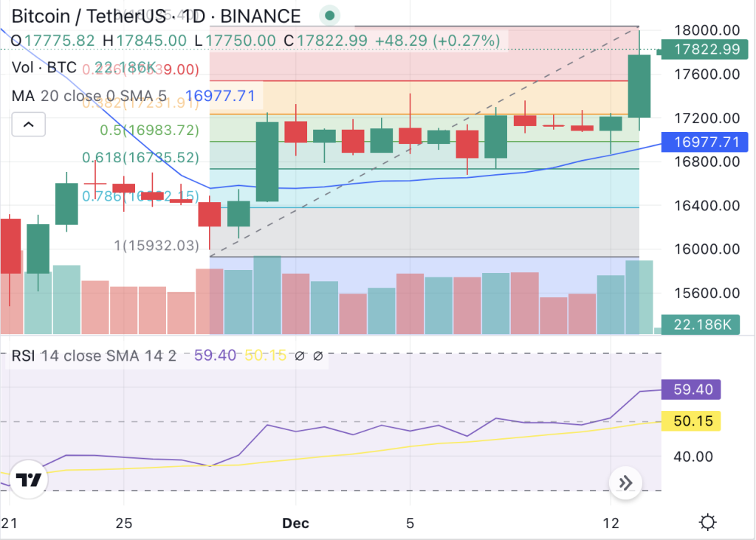756x540 pixels.
Task: Click the green market status dot
Action: tap(330, 16)
